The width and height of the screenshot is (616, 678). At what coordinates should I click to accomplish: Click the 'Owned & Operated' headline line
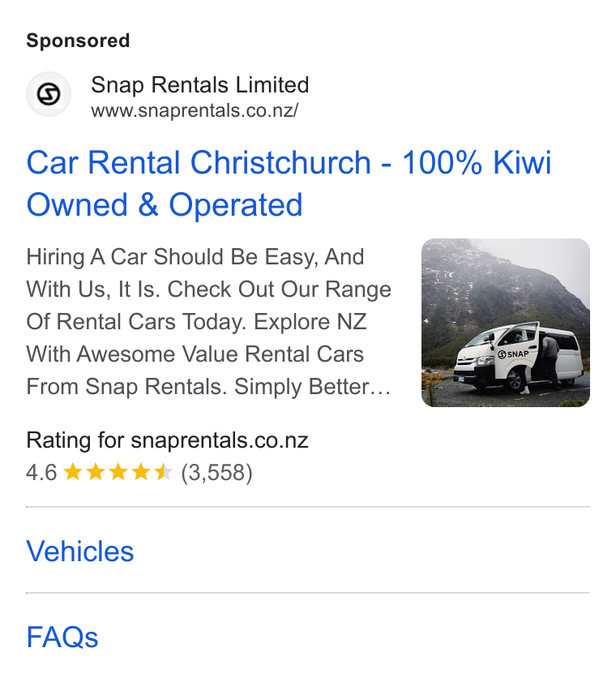[x=165, y=204]
